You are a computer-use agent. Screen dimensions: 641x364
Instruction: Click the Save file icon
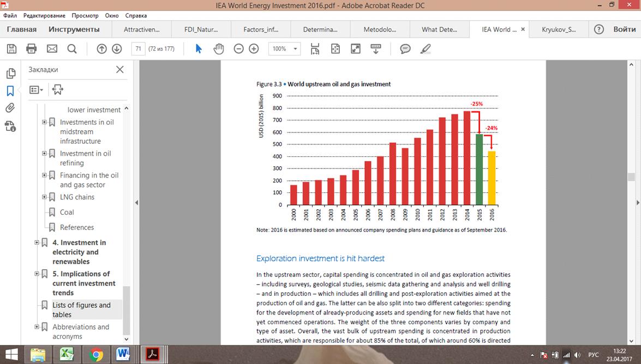coord(11,49)
